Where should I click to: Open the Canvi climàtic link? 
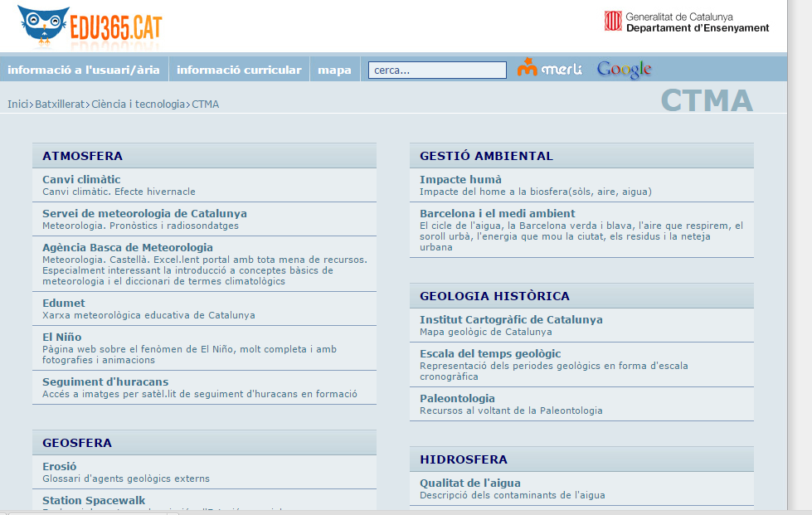[x=81, y=179]
